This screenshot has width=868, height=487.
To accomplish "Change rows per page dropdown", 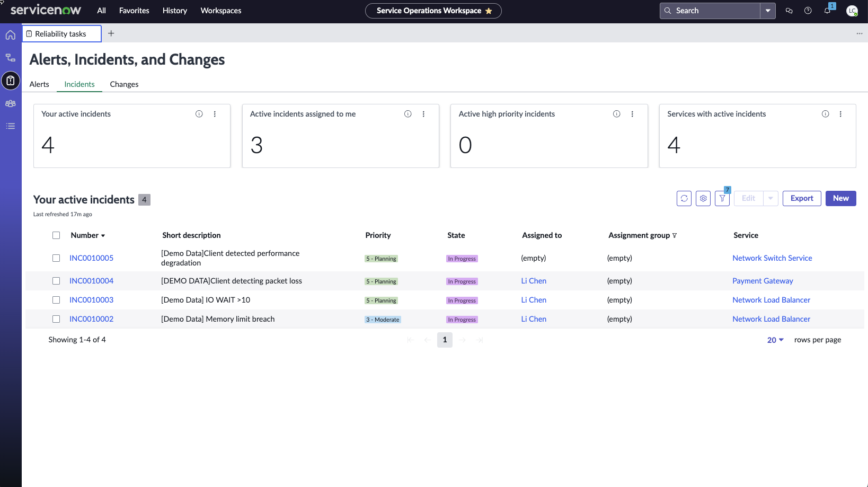I will (775, 340).
